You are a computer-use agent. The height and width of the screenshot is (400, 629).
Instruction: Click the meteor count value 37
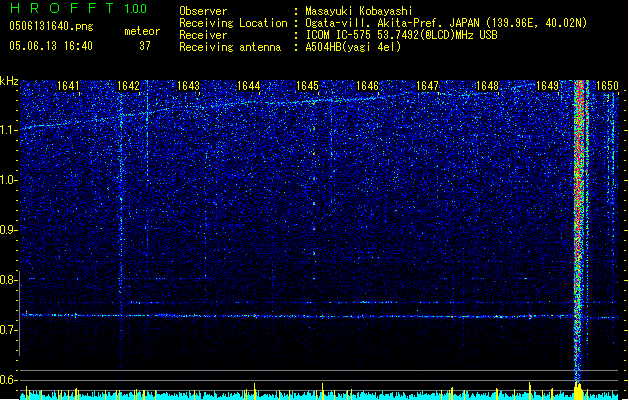pyautogui.click(x=145, y=46)
